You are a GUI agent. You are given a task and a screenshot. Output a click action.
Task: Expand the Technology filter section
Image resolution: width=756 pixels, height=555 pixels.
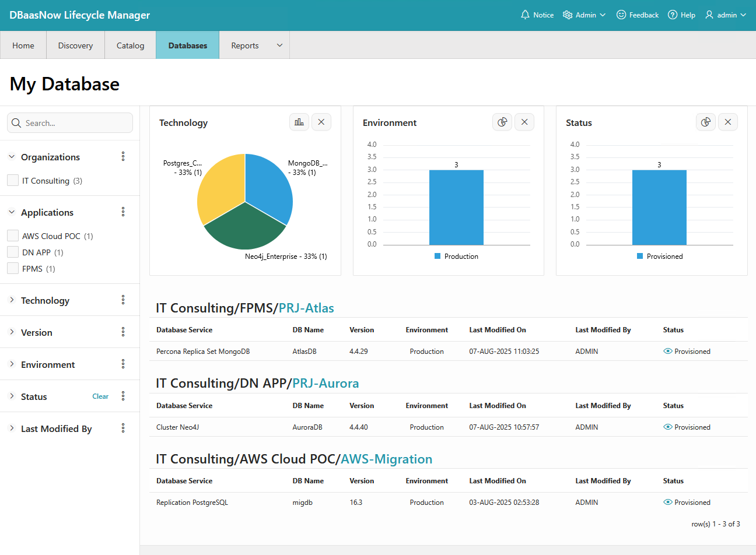pos(12,300)
